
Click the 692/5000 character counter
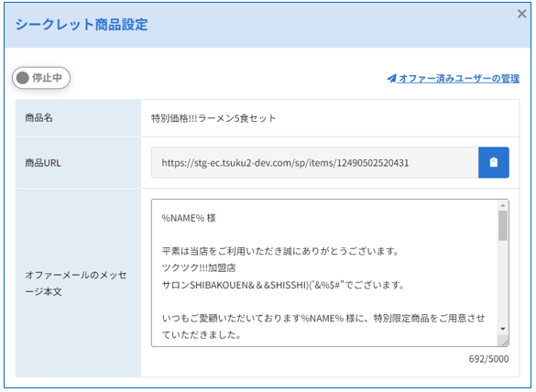[488, 359]
